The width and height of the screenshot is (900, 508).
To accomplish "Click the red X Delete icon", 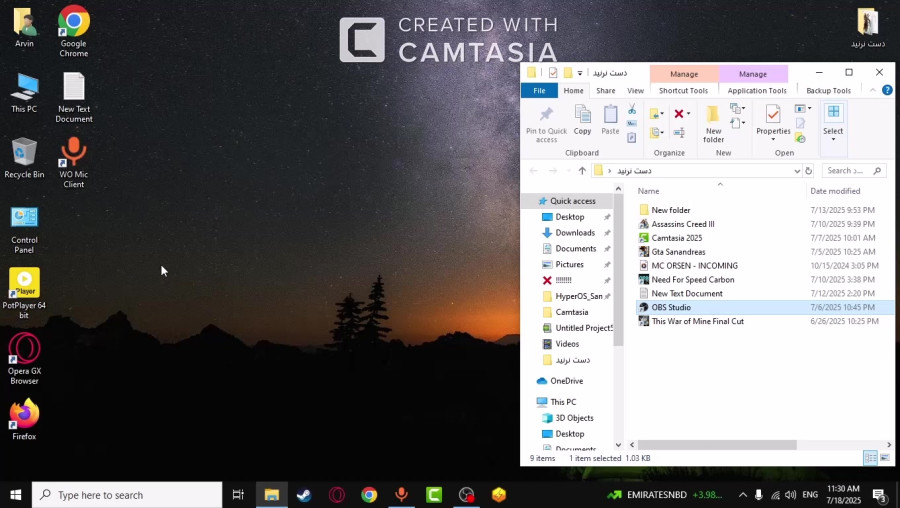I will [679, 114].
